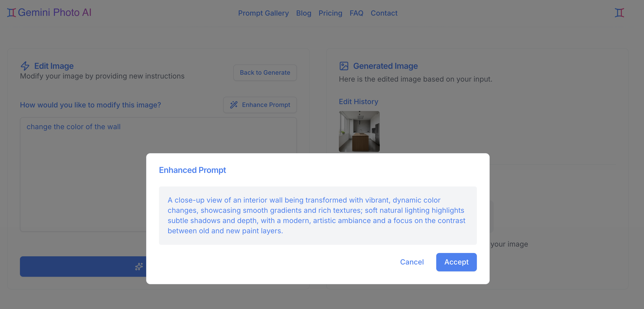Click the Gemini icon in the top-right corner
Image resolution: width=644 pixels, height=309 pixels.
tap(619, 12)
